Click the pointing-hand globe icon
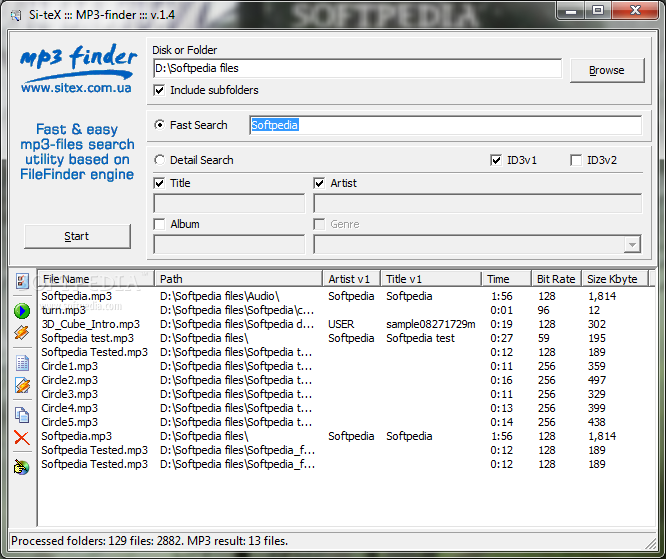666x559 pixels. [x=22, y=467]
